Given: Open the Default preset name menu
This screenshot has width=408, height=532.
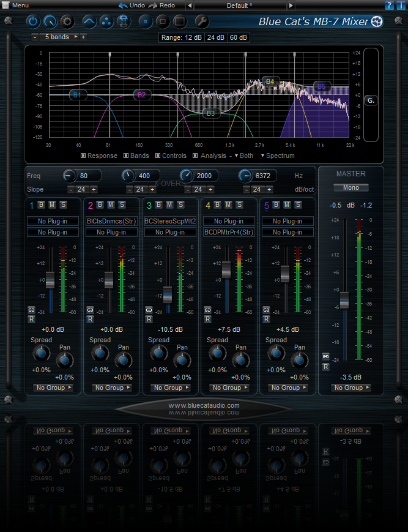Looking at the screenshot, I should 240,6.
